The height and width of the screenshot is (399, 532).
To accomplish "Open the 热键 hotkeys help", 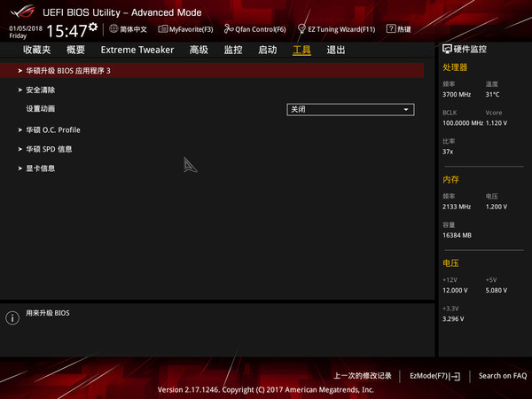I will (404, 29).
